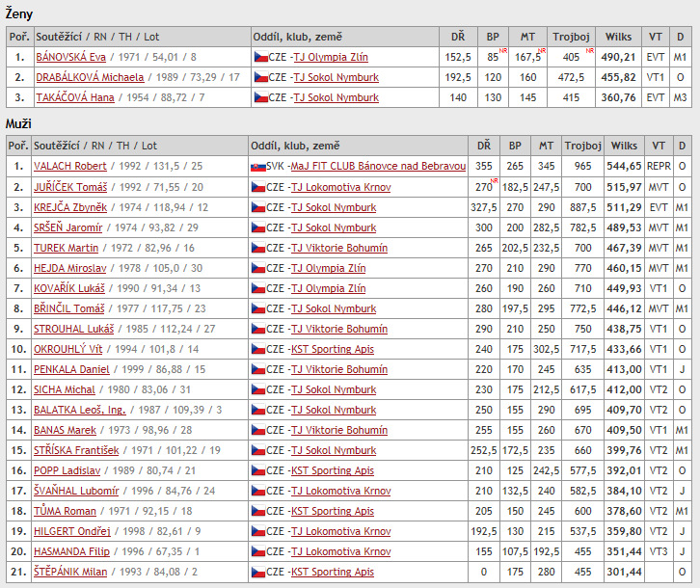The height and width of the screenshot is (588, 700).
Task: Click Czech flag icon in Okrouhlý row
Action: tap(258, 350)
